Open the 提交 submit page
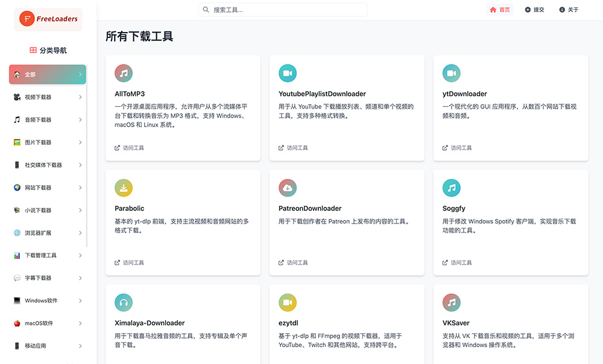The height and width of the screenshot is (364, 603). 534,10
